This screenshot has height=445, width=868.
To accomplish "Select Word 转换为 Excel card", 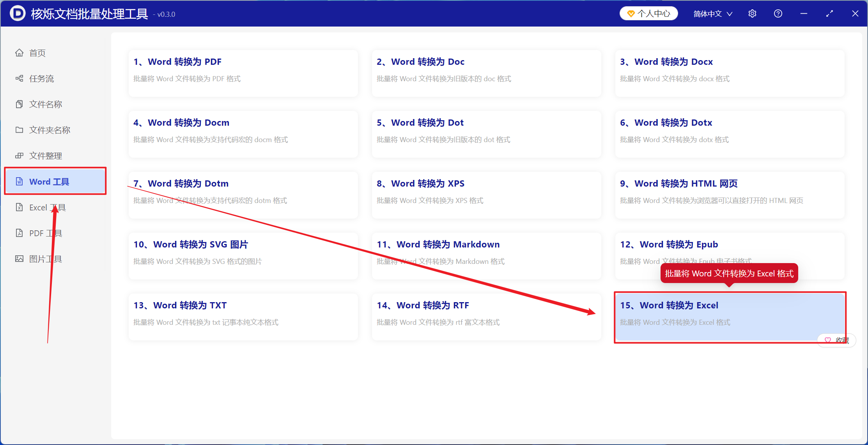I will click(x=730, y=317).
